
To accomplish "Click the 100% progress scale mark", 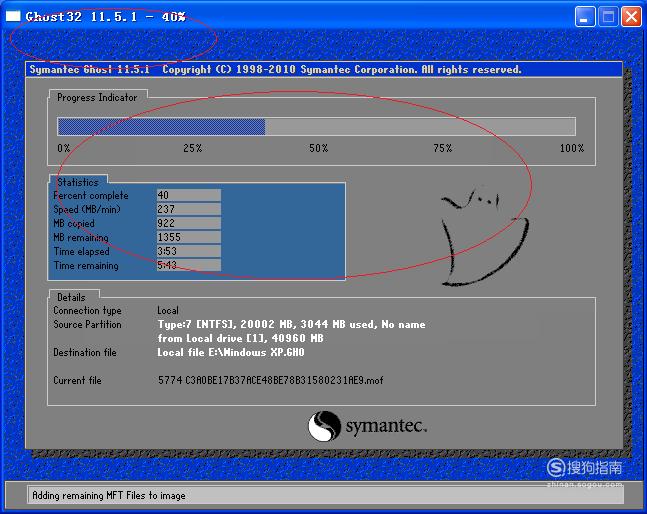I will [x=572, y=148].
